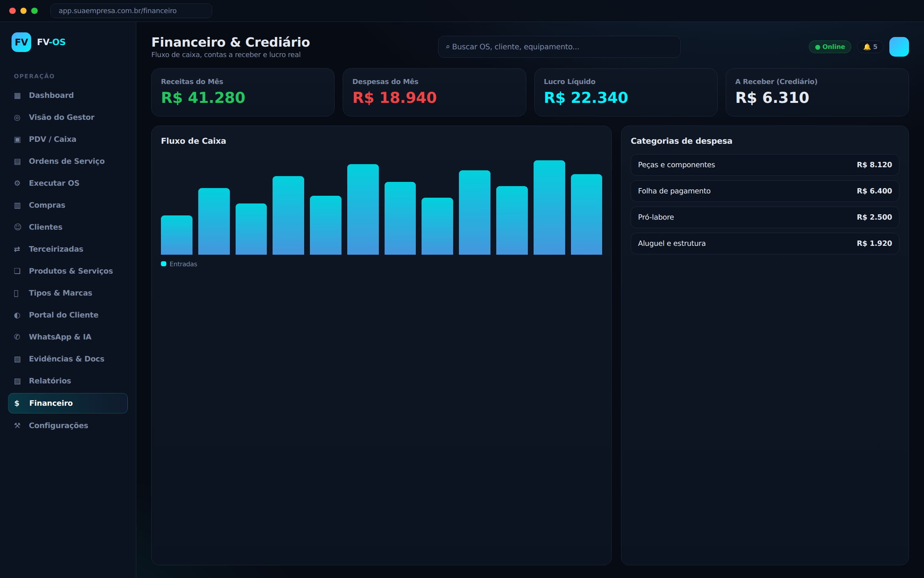
Task: Click the WhatsApp & IA phone icon
Action: [x=17, y=337]
